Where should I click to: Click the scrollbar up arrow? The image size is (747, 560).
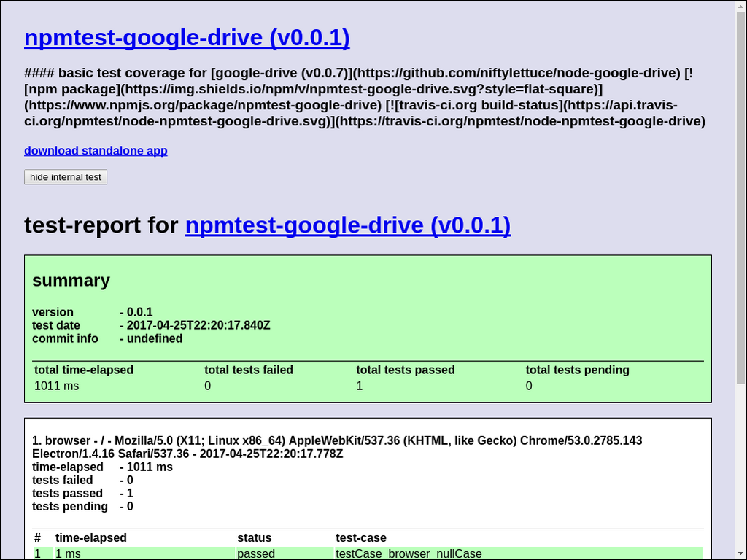coord(740,6)
